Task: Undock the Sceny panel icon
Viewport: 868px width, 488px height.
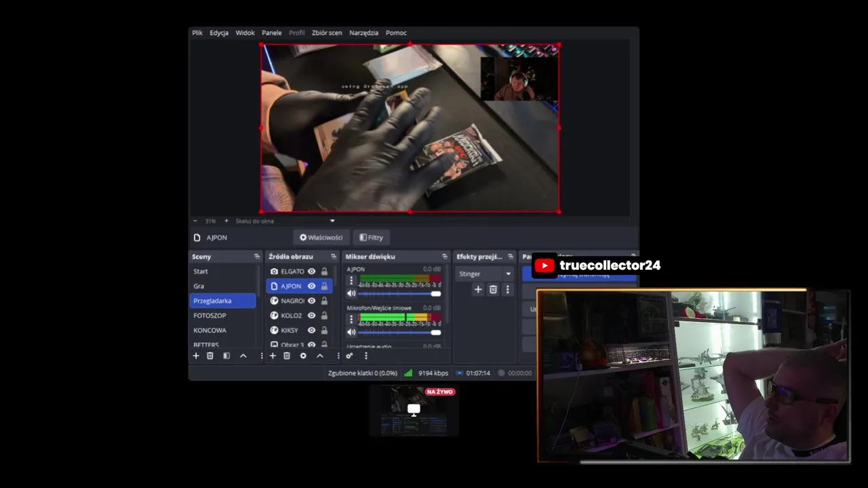Action: [256, 256]
